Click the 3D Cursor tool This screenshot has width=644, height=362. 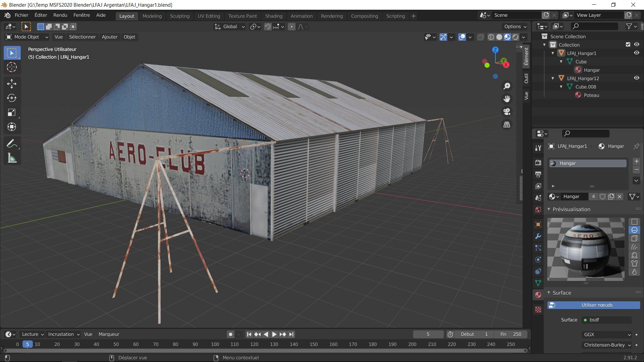[12, 67]
